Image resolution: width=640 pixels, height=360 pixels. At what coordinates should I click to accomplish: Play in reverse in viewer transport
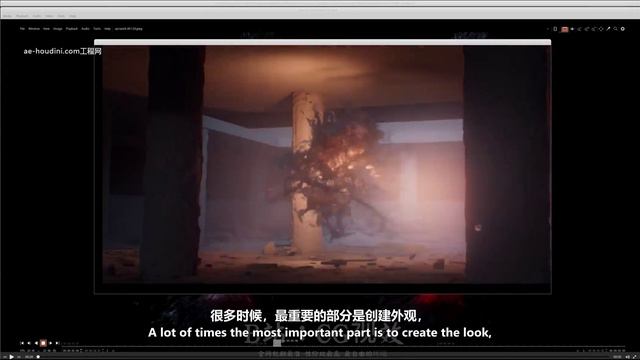(36, 343)
